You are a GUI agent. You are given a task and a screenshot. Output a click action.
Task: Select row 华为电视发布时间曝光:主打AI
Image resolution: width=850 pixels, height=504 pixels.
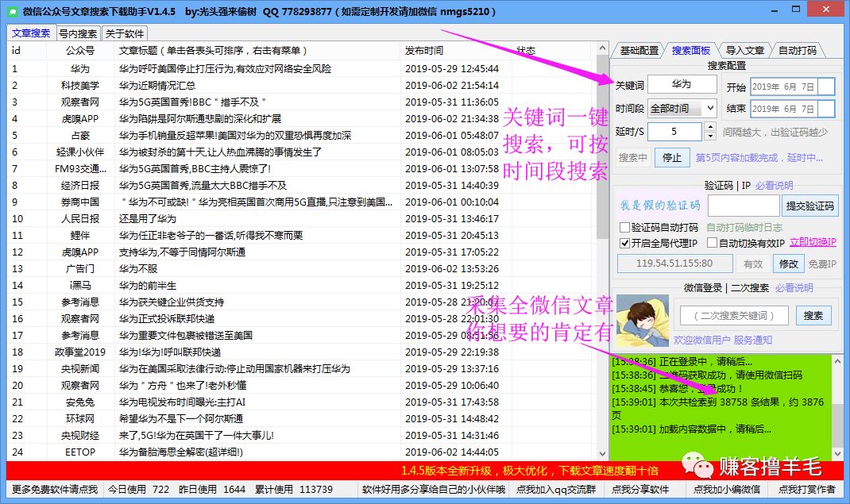tap(301, 402)
